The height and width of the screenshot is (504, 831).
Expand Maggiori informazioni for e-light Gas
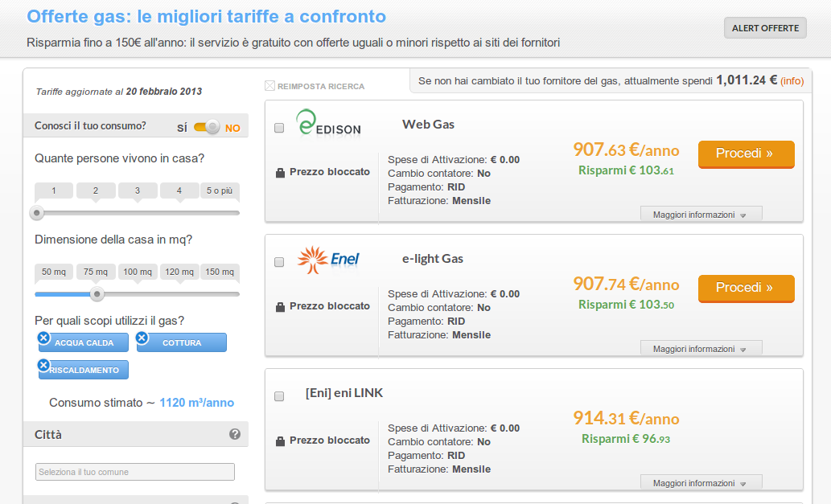point(701,348)
